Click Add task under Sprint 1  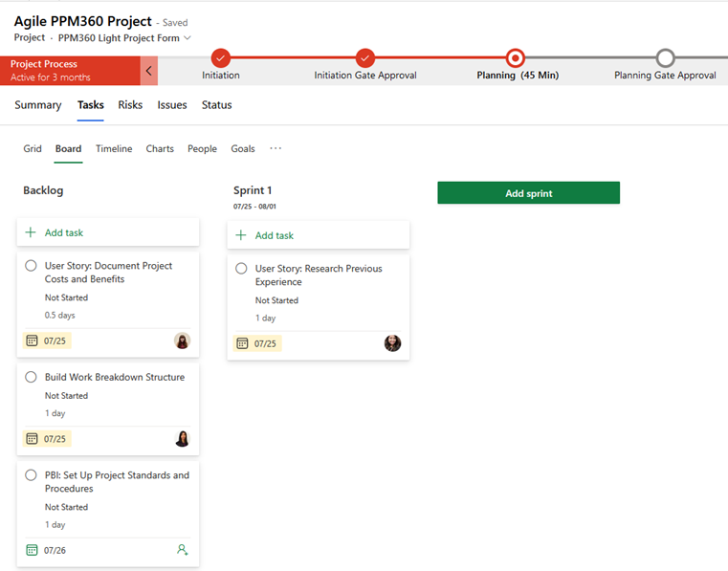[x=274, y=235]
